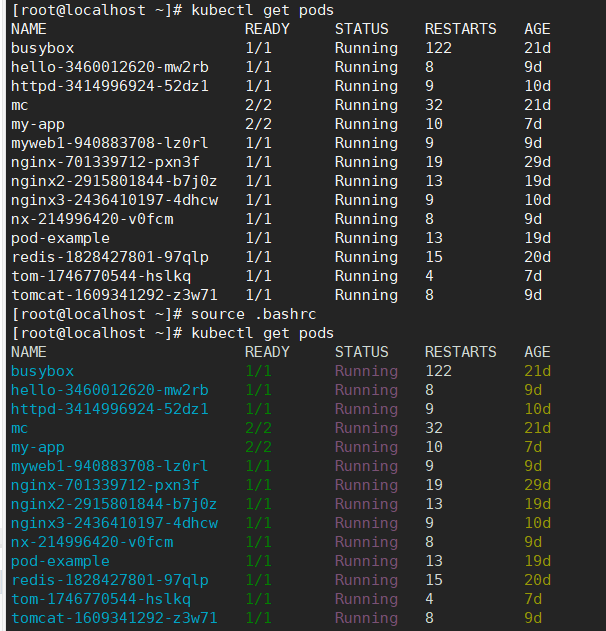This screenshot has height=631, width=606.
Task: Click the white 'my-app' pod name
Action: pyautogui.click(x=38, y=124)
